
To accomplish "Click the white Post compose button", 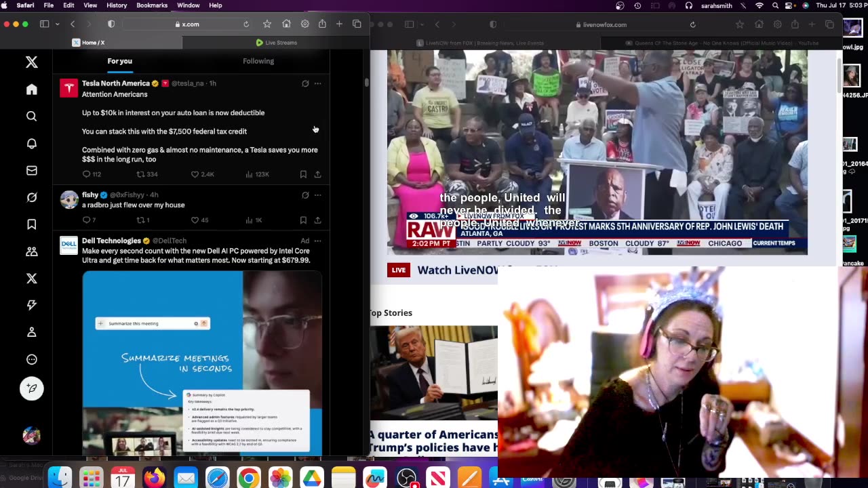I will (x=31, y=388).
